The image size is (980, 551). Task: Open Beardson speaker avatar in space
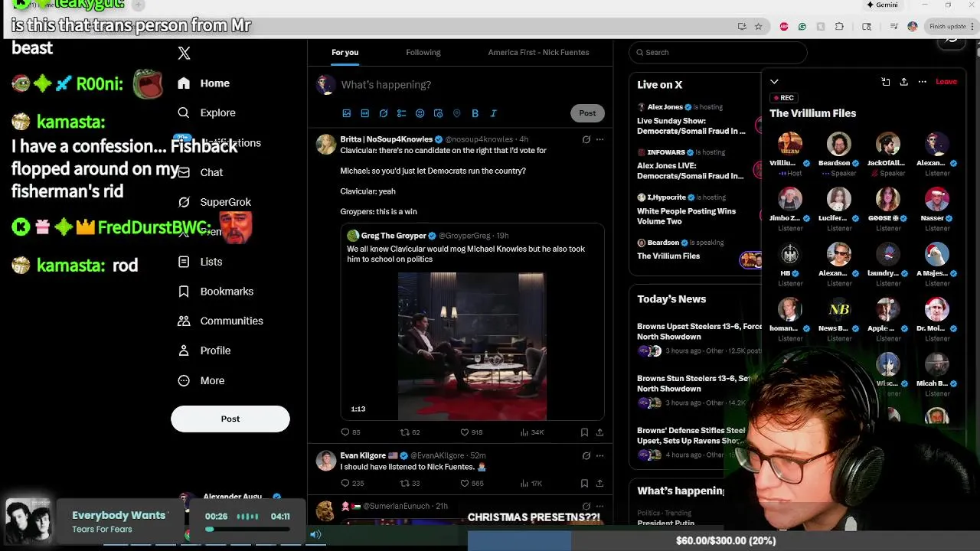(x=838, y=145)
